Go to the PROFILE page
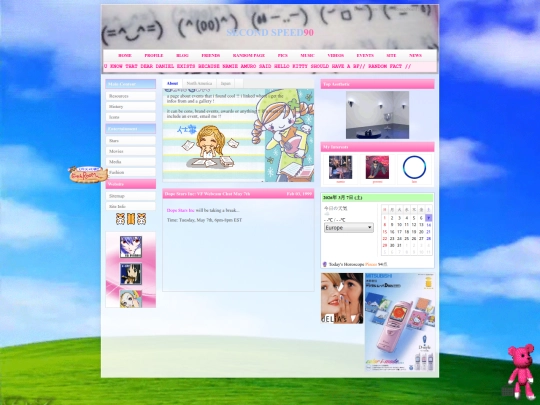The width and height of the screenshot is (540, 405). pyautogui.click(x=154, y=55)
